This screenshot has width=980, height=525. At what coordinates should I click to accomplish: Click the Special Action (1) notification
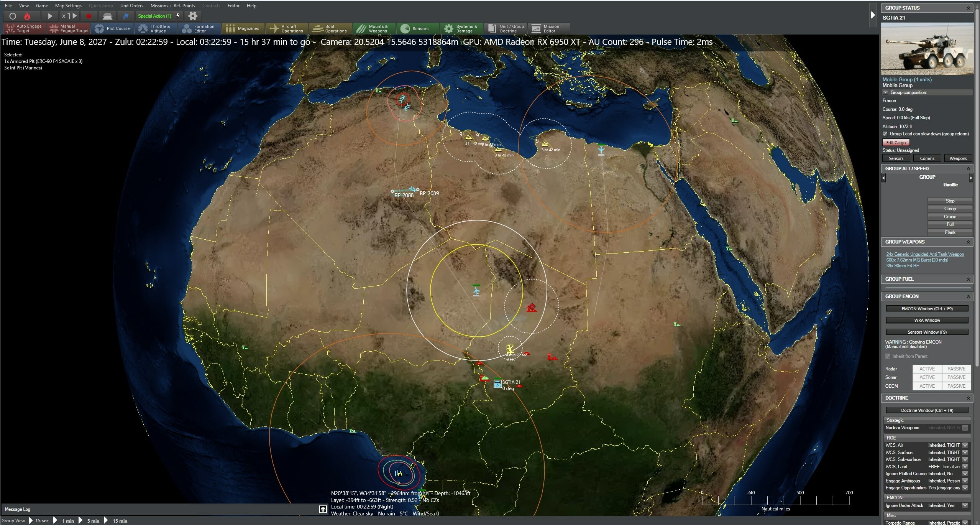[155, 16]
